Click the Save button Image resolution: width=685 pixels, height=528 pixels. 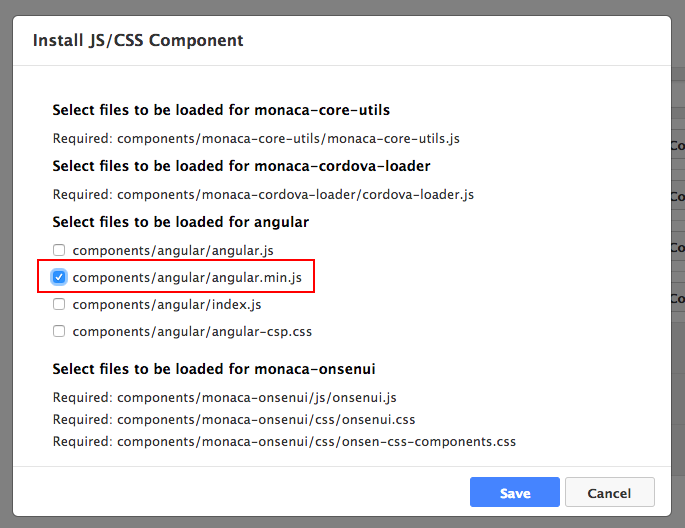pyautogui.click(x=515, y=492)
